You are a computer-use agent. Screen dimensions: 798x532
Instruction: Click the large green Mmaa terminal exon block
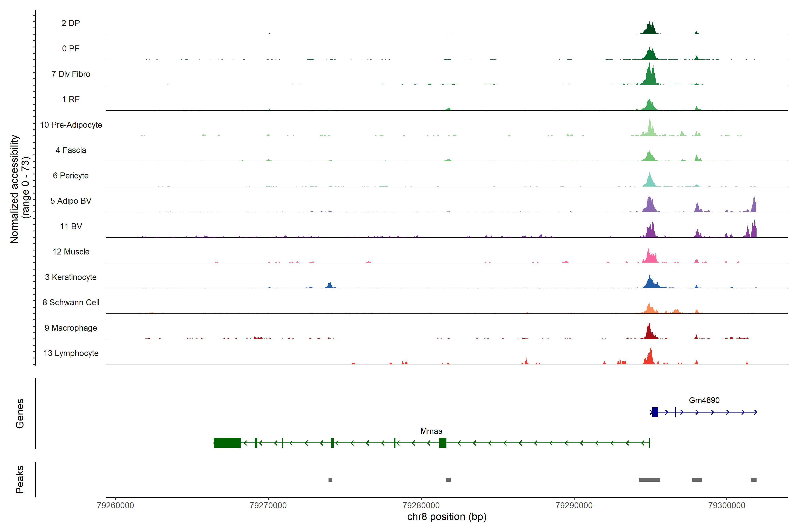[227, 443]
